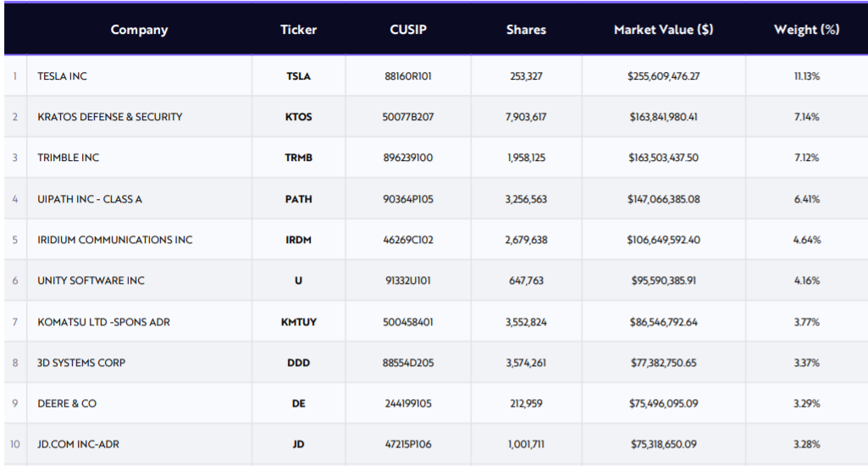Click the Ticker column header
This screenshot has height=466, width=868.
point(298,30)
